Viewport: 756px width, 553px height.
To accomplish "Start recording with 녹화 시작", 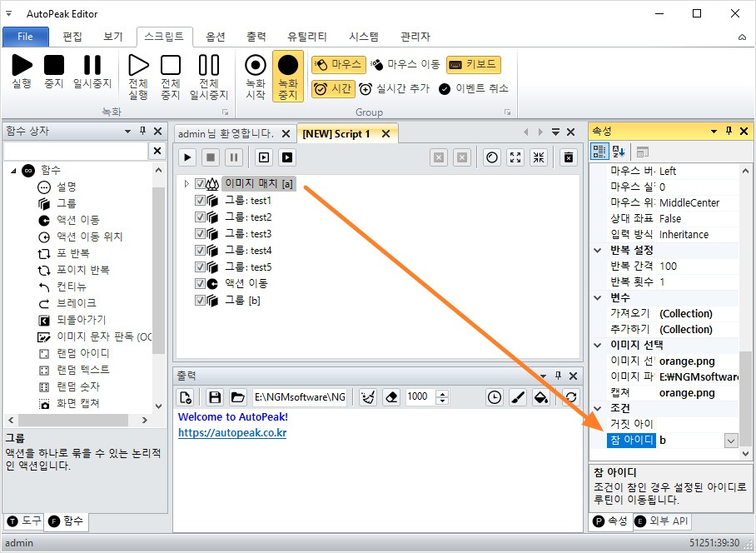I will (256, 77).
